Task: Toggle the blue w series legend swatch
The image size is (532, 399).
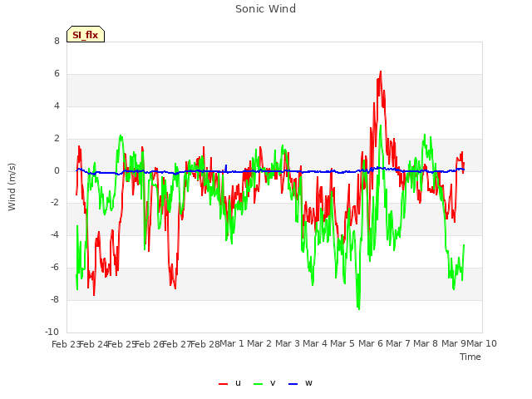Action: 293,384
